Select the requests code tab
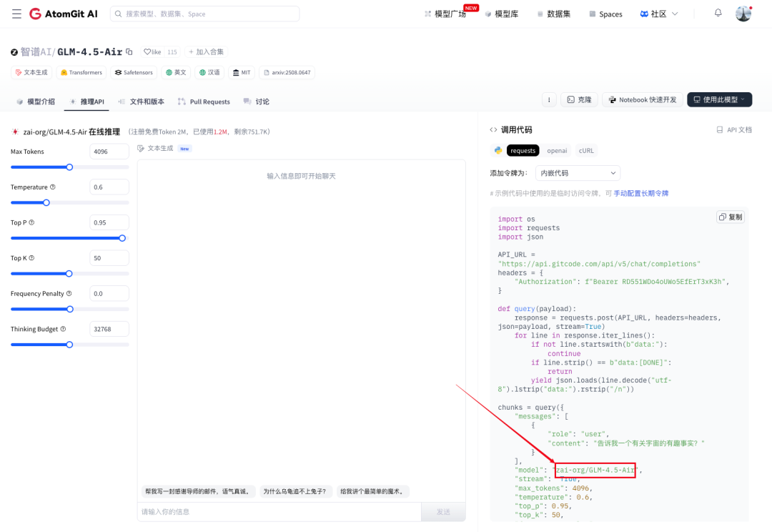This screenshot has width=772, height=532. (x=523, y=151)
